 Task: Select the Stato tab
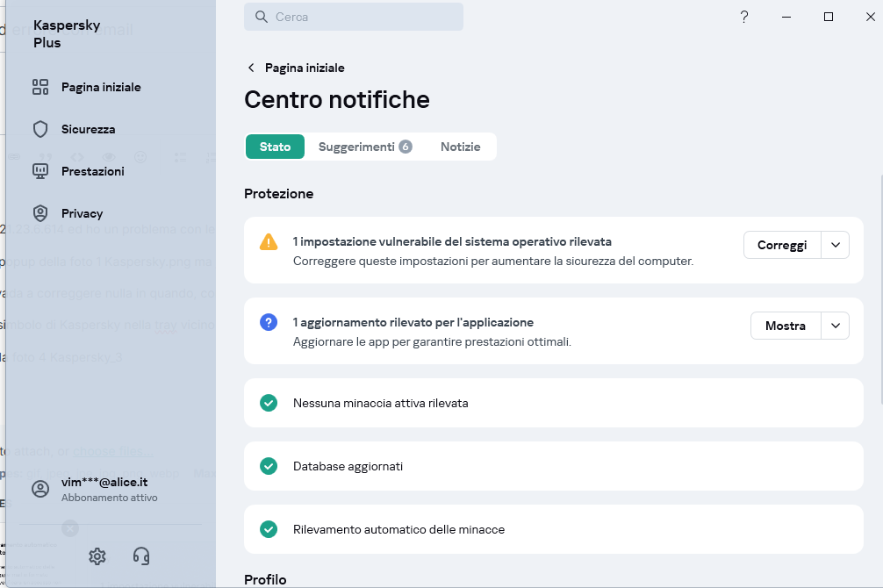(275, 147)
